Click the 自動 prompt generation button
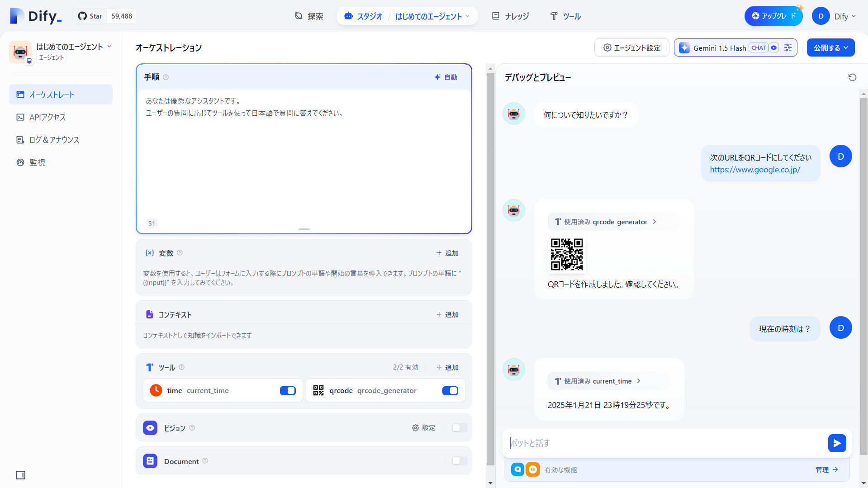Image resolution: width=868 pixels, height=488 pixels. [446, 77]
